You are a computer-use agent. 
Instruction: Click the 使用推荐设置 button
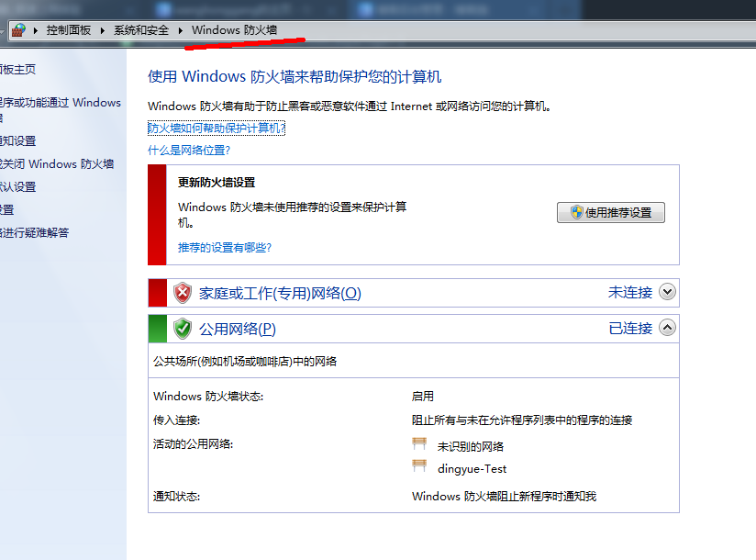(x=611, y=213)
